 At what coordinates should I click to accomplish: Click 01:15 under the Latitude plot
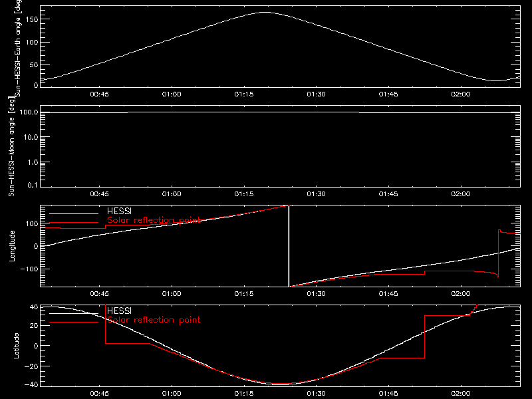pyautogui.click(x=244, y=393)
